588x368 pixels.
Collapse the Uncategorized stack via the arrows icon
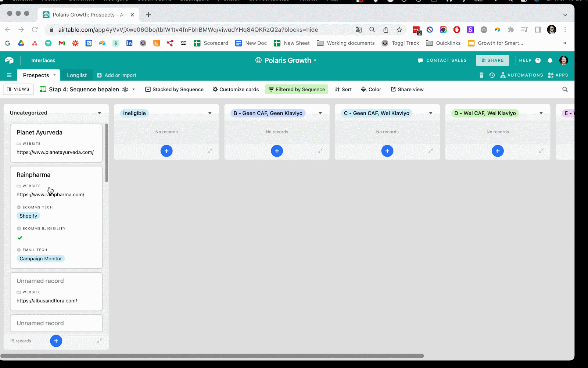click(x=99, y=341)
